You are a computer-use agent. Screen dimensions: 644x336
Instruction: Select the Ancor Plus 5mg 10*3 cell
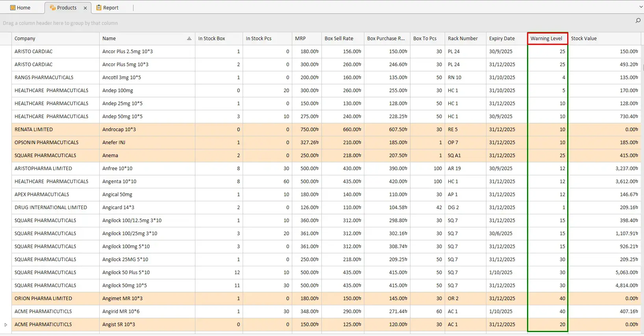pyautogui.click(x=147, y=65)
